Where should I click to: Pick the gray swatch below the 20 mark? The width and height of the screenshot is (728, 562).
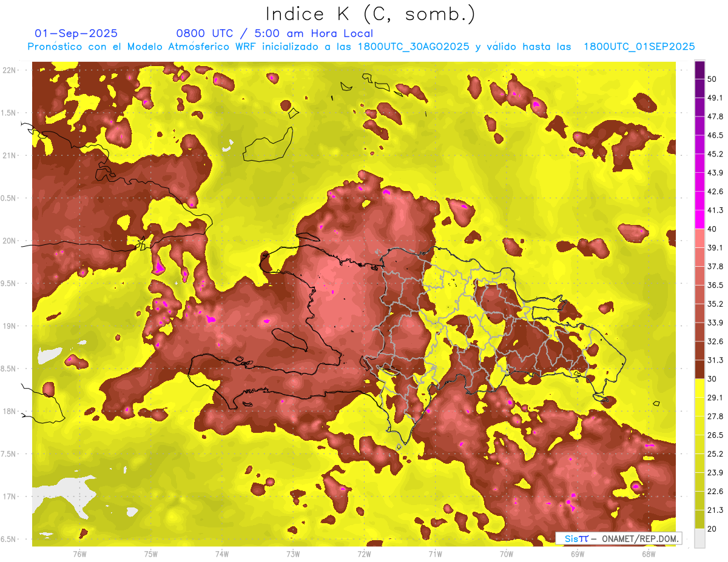(699, 538)
